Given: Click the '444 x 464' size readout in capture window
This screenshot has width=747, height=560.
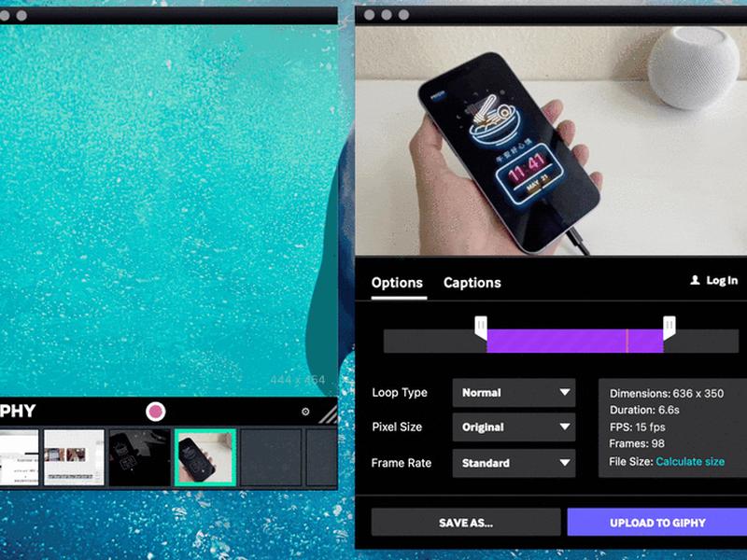Looking at the screenshot, I should [x=298, y=380].
